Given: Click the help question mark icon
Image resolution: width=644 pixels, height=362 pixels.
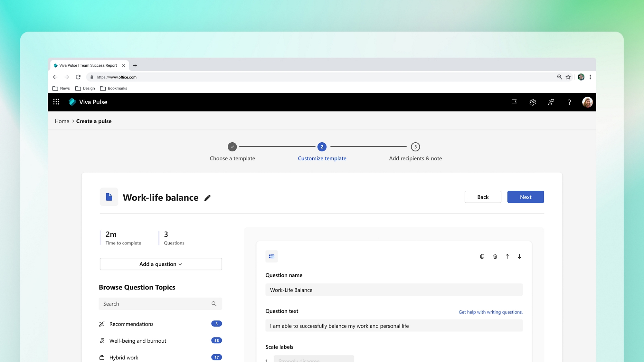Looking at the screenshot, I should pos(569,102).
